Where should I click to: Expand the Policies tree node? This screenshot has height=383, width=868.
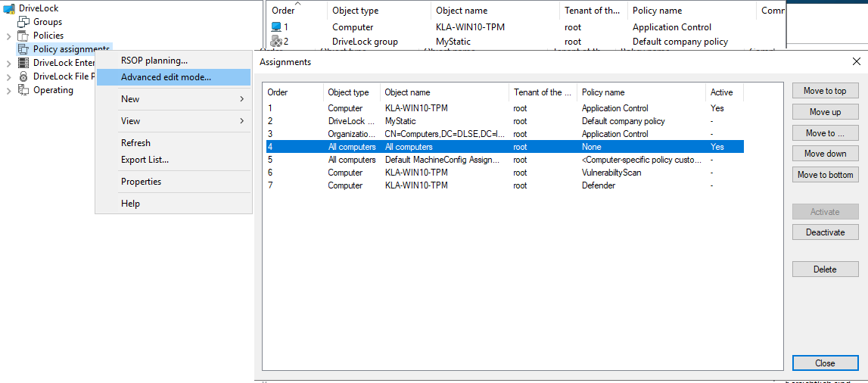coord(9,36)
